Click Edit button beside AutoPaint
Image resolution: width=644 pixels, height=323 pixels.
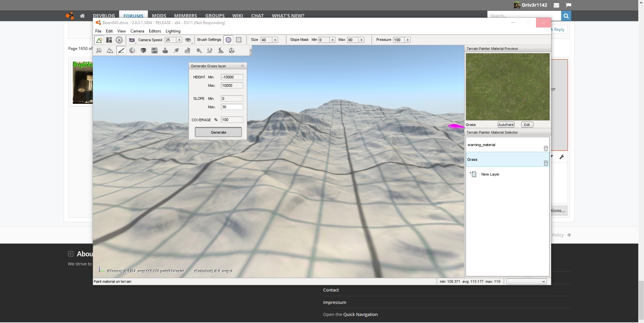click(527, 125)
